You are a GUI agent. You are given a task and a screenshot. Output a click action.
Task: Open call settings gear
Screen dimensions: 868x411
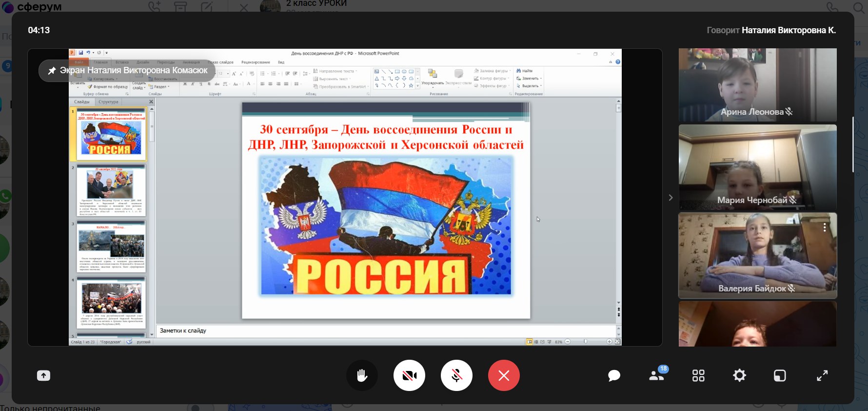tap(739, 375)
